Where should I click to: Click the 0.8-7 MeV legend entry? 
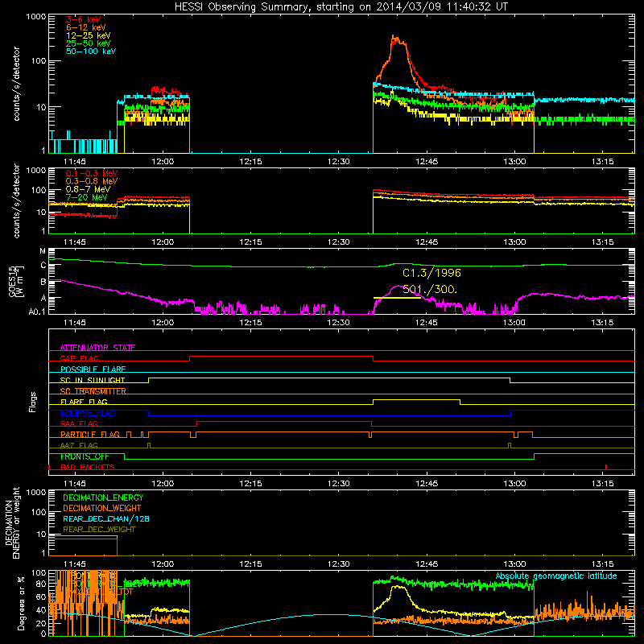point(88,189)
